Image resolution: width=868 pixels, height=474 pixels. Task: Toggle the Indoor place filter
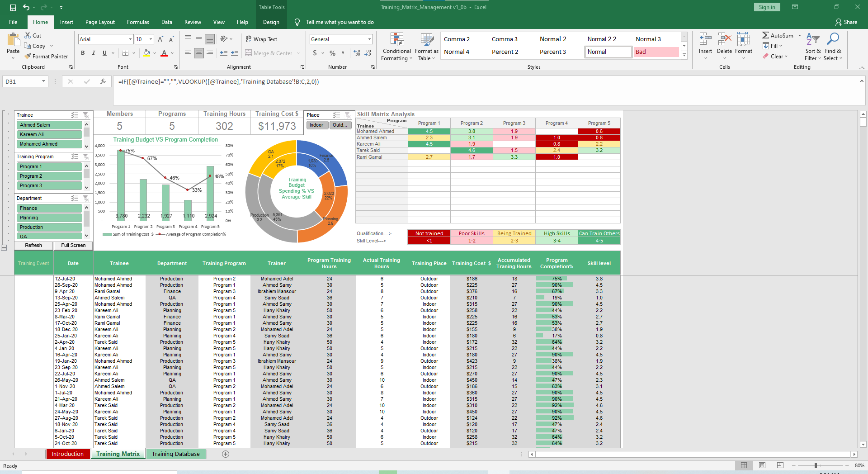point(316,125)
